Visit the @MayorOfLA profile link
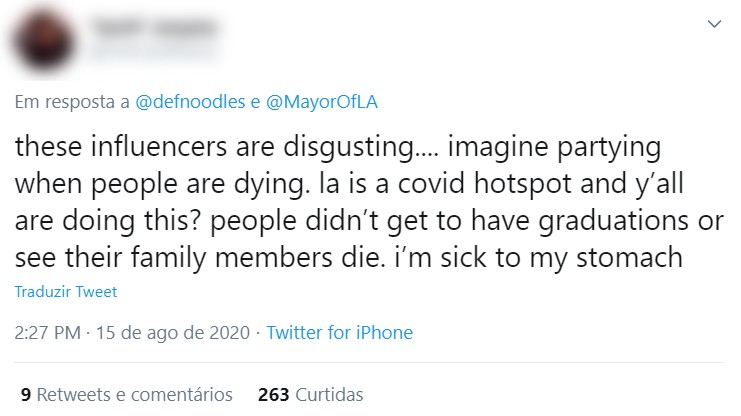This screenshot has width=741, height=416. (322, 102)
